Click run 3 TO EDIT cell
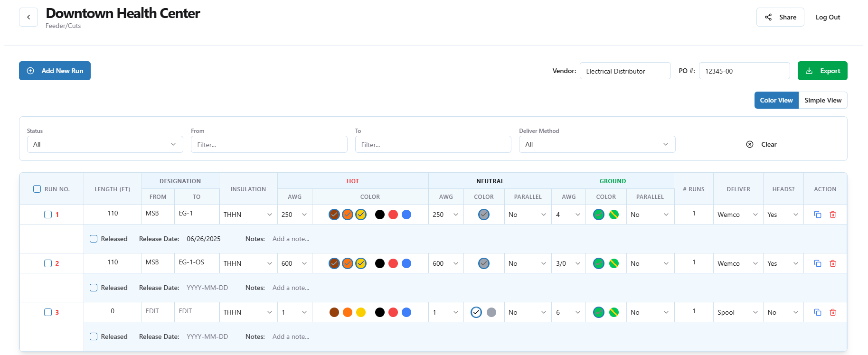Image resolution: width=868 pixels, height=355 pixels. pos(197,311)
